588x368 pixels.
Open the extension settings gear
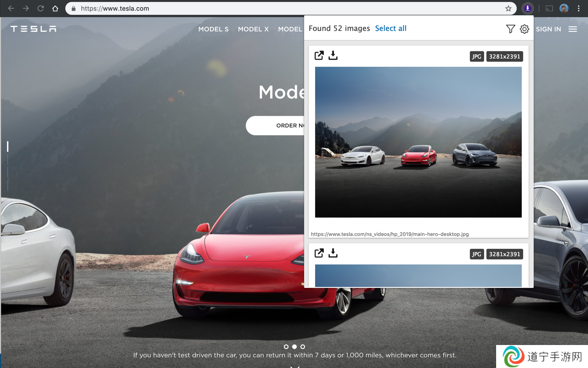tap(525, 29)
